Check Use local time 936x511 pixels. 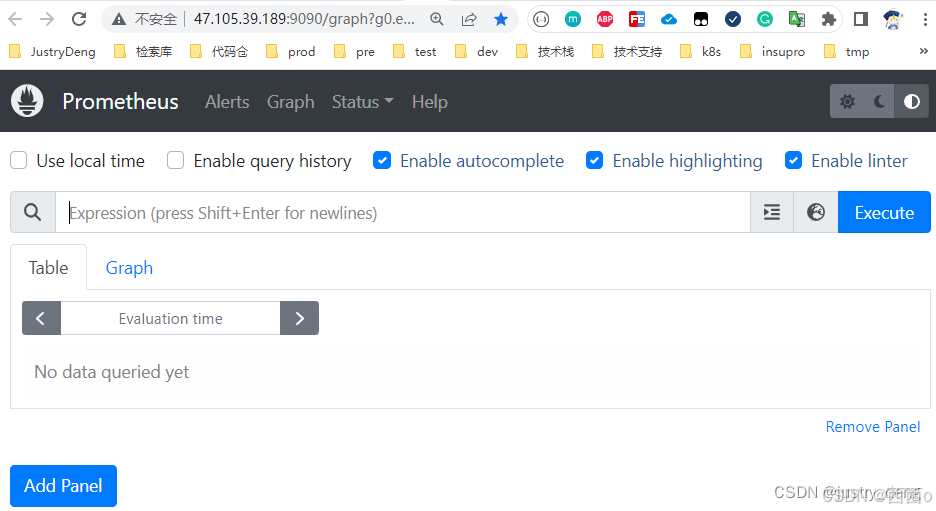19,161
